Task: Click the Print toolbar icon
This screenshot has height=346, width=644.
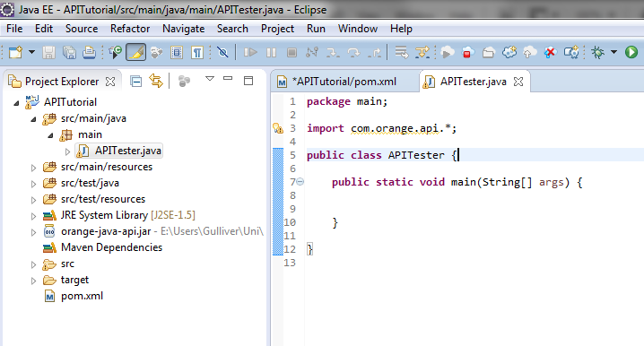Action: pyautogui.click(x=89, y=52)
